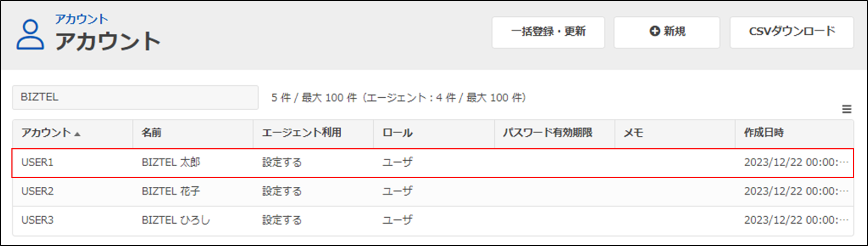
Task: Click the name BIZTEL 花子
Action: coord(171,191)
